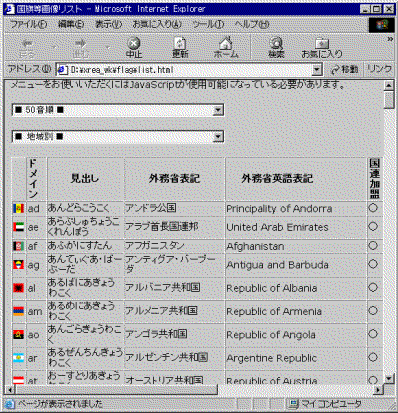Open the 50音順 dropdown list
Viewport: 398px width, 413px height.
click(x=118, y=110)
